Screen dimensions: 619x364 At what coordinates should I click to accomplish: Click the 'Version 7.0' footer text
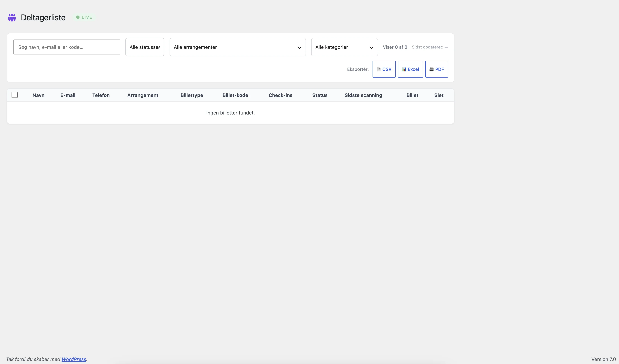point(603,359)
